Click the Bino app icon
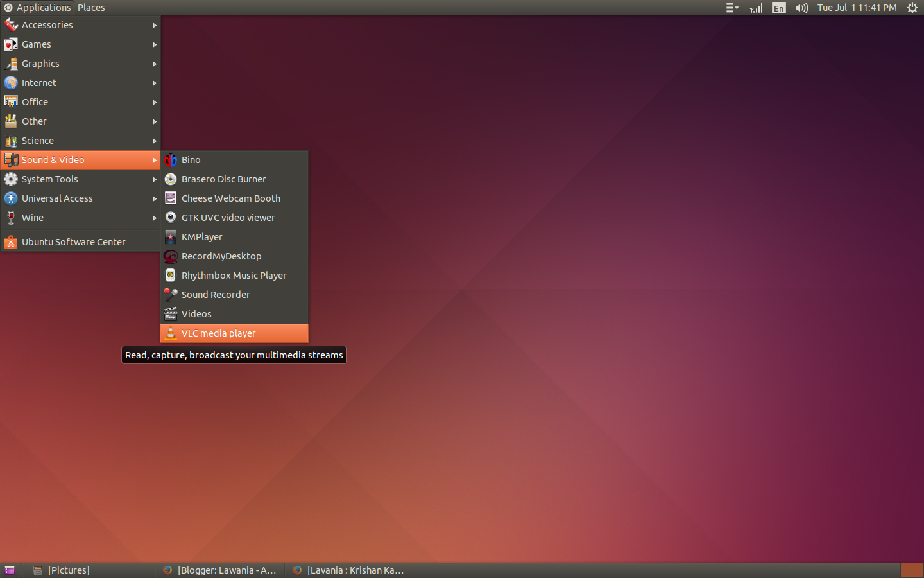Screen dimensions: 924x578 point(171,160)
